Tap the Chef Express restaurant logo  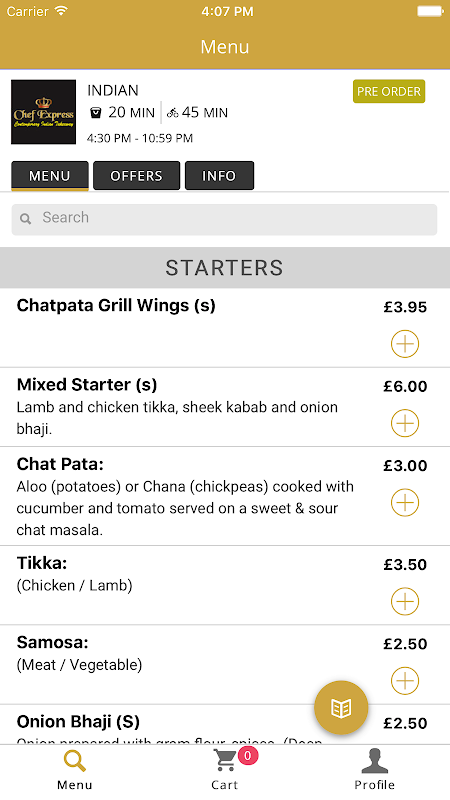43,112
